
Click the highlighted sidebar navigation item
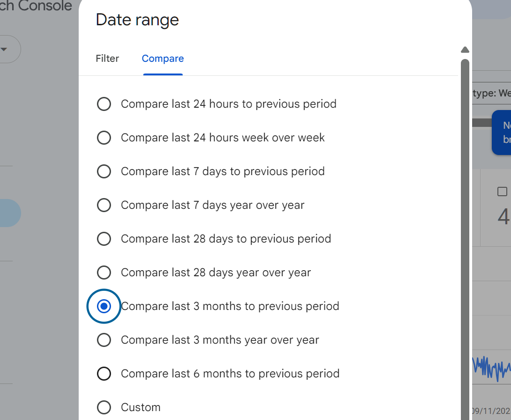click(x=9, y=213)
